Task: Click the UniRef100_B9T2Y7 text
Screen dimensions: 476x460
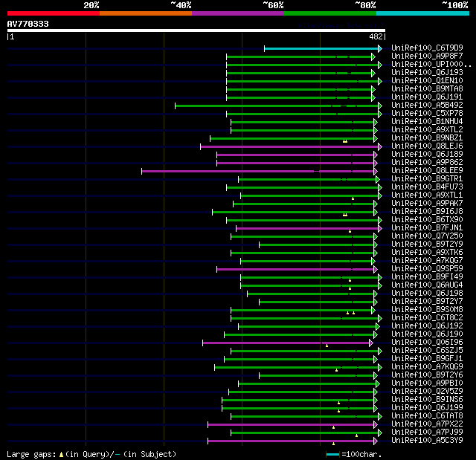Action: tap(427, 302)
